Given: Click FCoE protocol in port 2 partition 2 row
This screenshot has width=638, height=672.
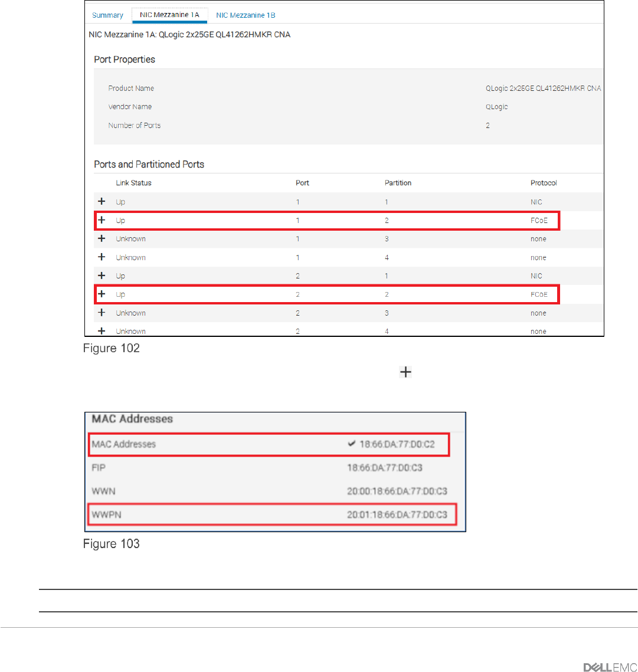Looking at the screenshot, I should pos(539,294).
